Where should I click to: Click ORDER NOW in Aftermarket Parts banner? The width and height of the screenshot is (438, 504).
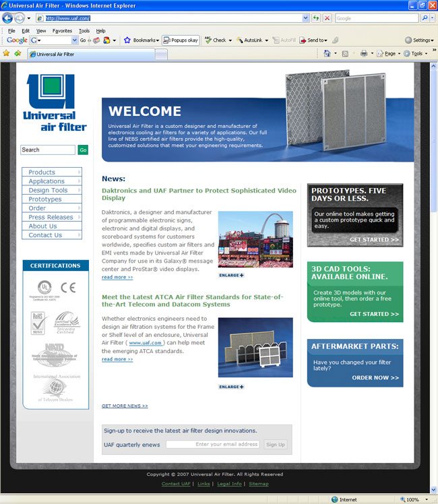[x=375, y=378]
